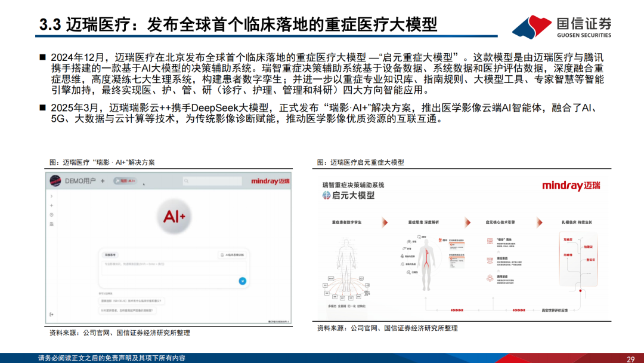The height and width of the screenshot is (363, 644).
Task: Click the large round AI+ logo
Action: click(174, 217)
